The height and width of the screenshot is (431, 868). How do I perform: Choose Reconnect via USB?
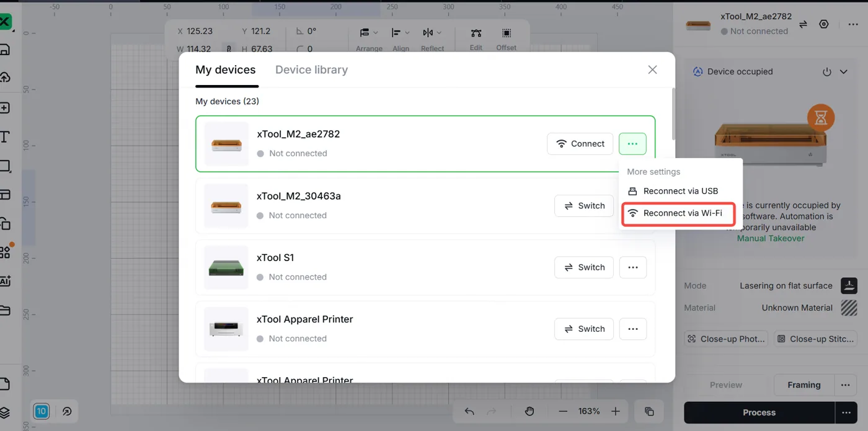680,191
